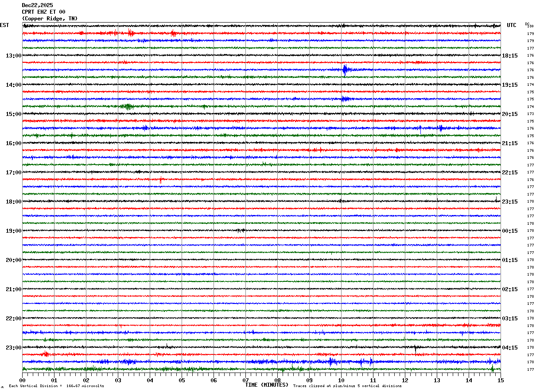Viewport: 536px width, 392px height.
Task: Click the DC value beside the 19:15 label
Action: coord(530,85)
